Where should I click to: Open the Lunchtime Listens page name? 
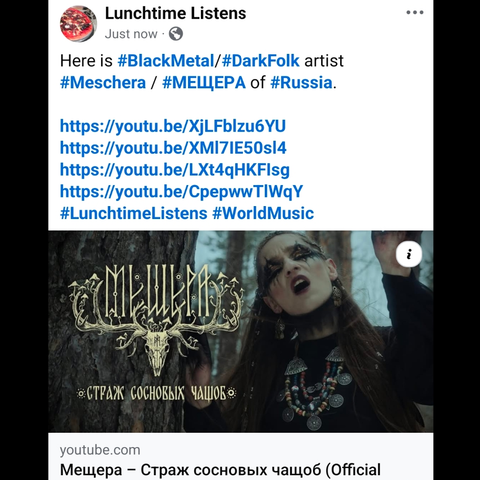(176, 13)
